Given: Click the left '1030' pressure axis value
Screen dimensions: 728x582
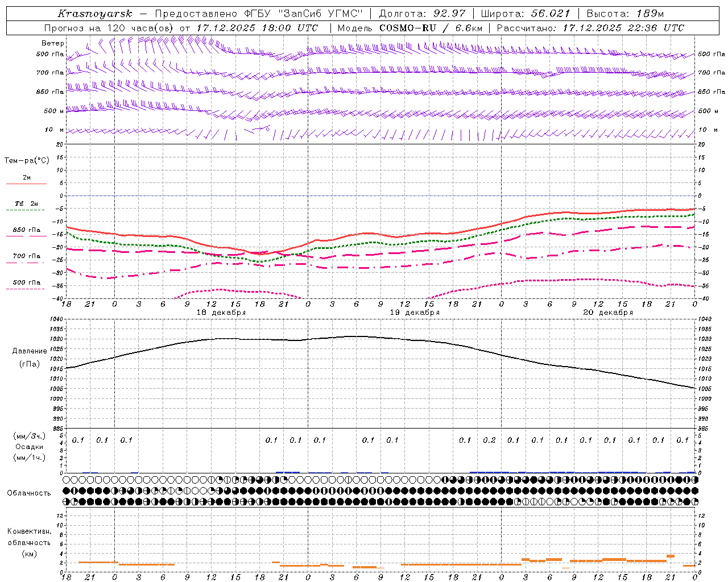Looking at the screenshot, I should pos(57,339).
